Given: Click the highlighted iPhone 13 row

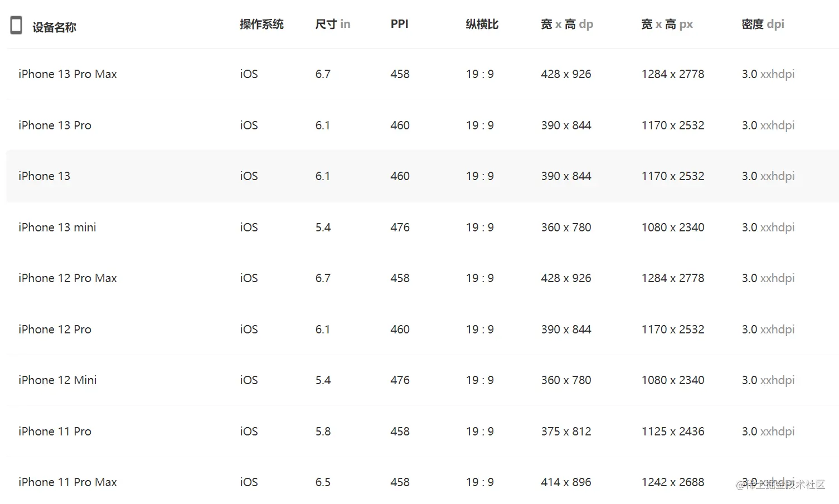Looking at the screenshot, I should pyautogui.click(x=422, y=176).
